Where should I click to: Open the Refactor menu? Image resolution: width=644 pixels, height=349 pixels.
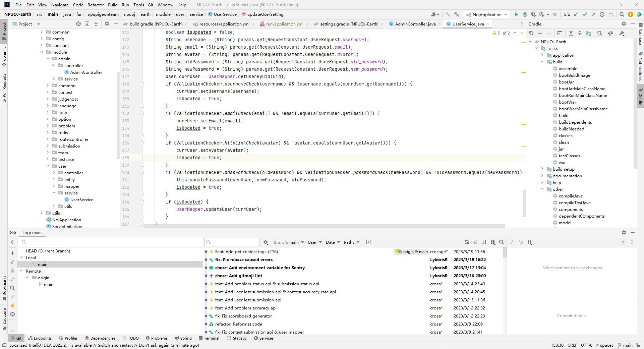tap(96, 5)
